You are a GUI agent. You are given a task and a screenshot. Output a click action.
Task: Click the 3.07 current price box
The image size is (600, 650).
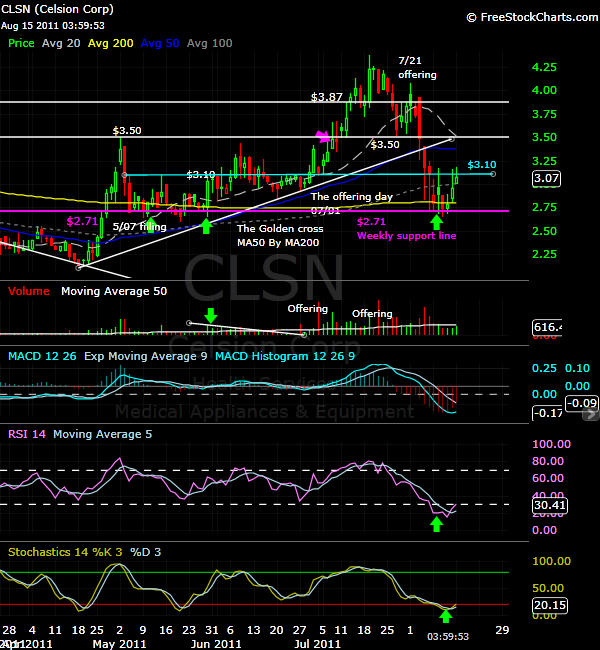click(x=547, y=178)
